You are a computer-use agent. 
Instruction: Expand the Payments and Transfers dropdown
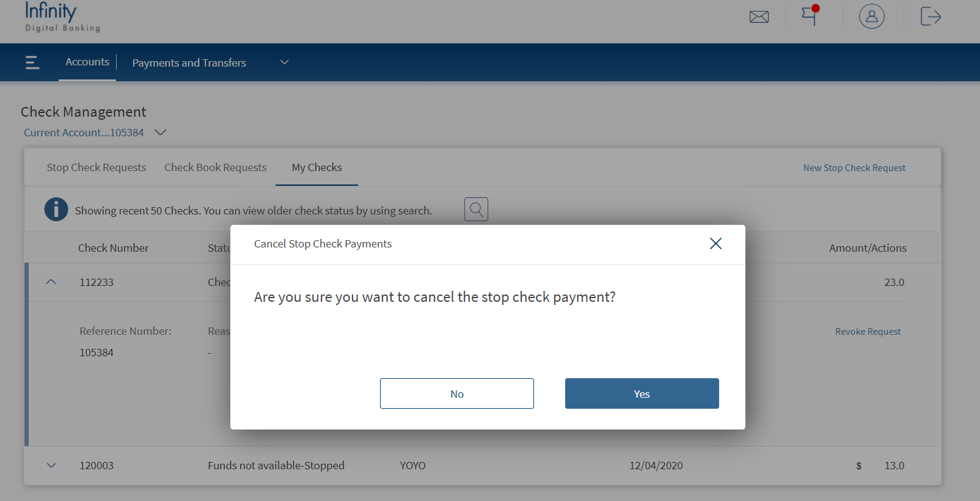(x=284, y=62)
